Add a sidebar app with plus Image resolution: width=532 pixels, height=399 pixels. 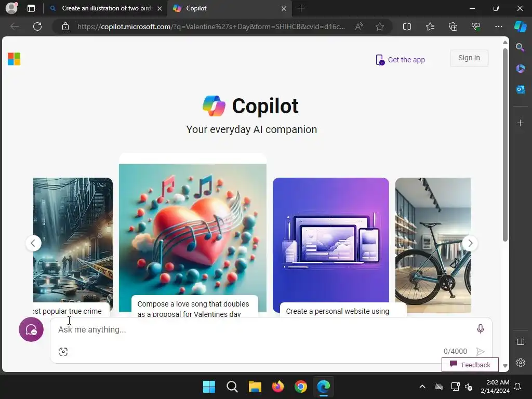[x=520, y=123]
